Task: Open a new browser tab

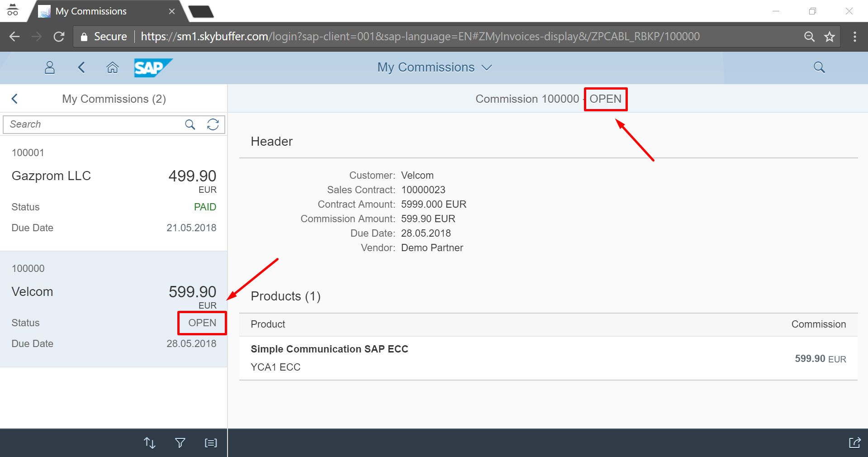Action: click(201, 11)
